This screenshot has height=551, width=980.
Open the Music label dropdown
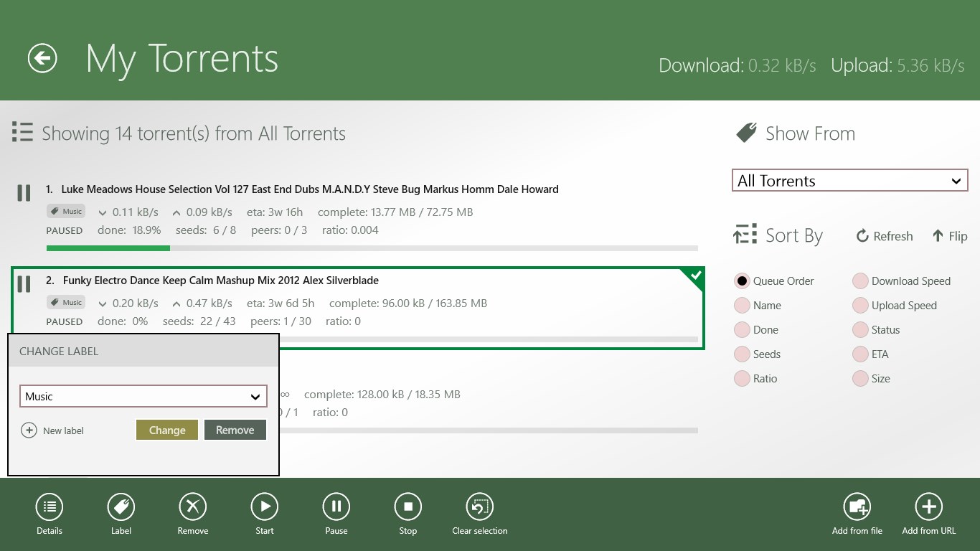coord(143,396)
